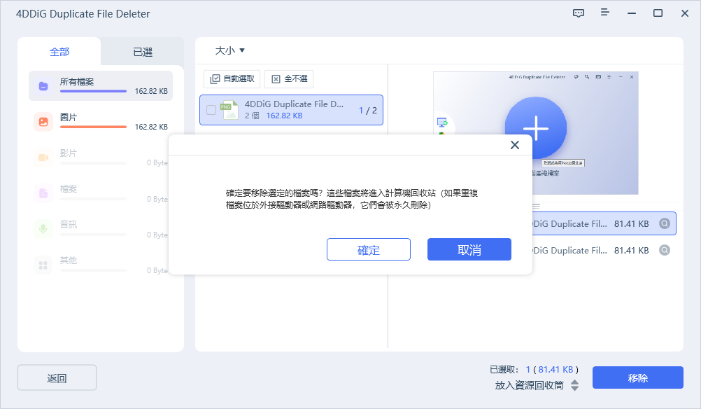Open the 大小 sort dropdown
The height and width of the screenshot is (409, 701).
pyautogui.click(x=230, y=51)
